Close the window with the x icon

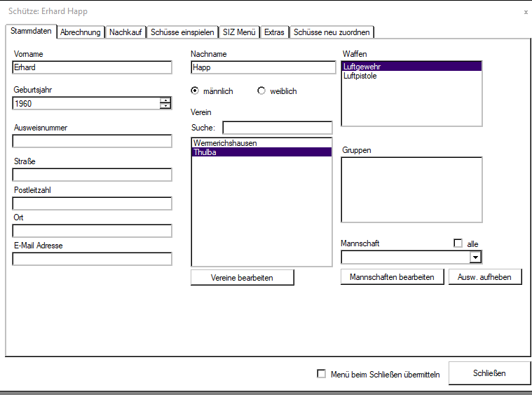526,12
